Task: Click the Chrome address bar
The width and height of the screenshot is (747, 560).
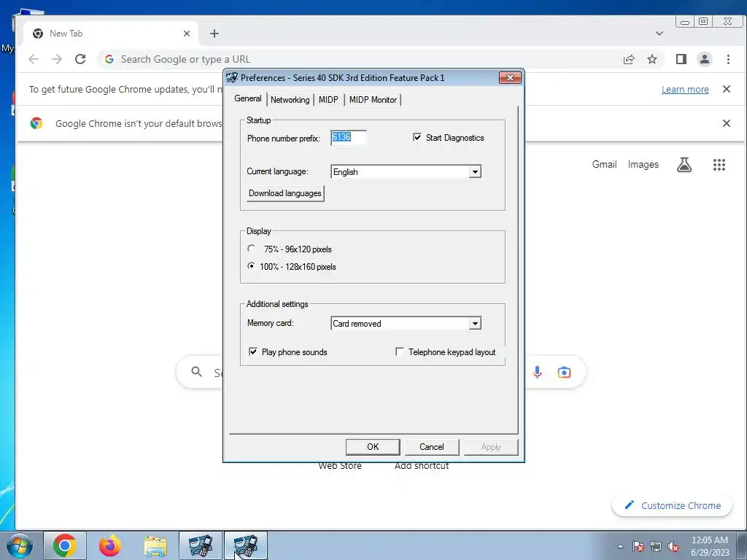Action: tap(357, 59)
